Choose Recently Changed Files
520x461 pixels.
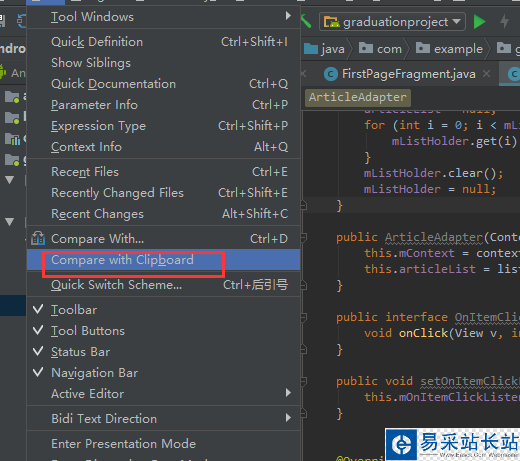(163, 193)
